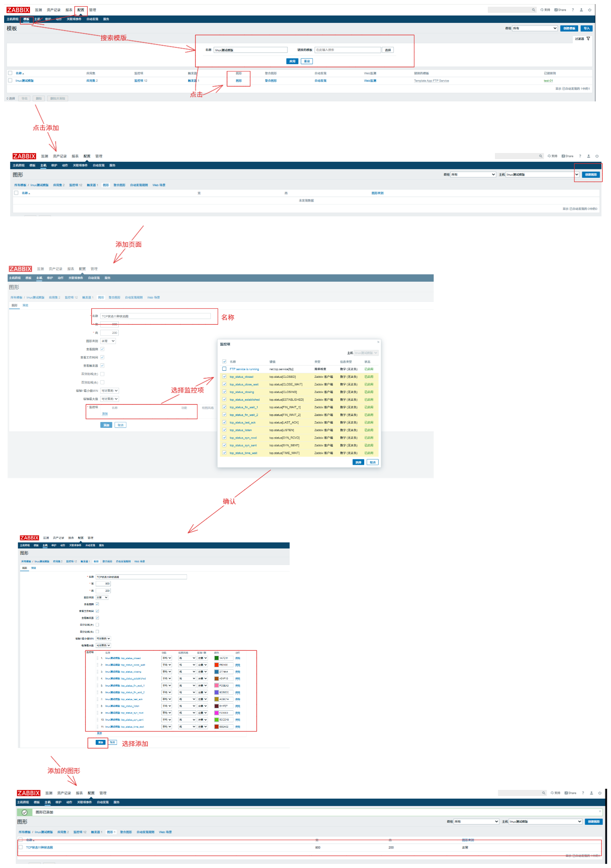Screen dimensions: 611x868
Task: Grab the drag handle of tcp_status_time_wait row
Action: pos(98,727)
